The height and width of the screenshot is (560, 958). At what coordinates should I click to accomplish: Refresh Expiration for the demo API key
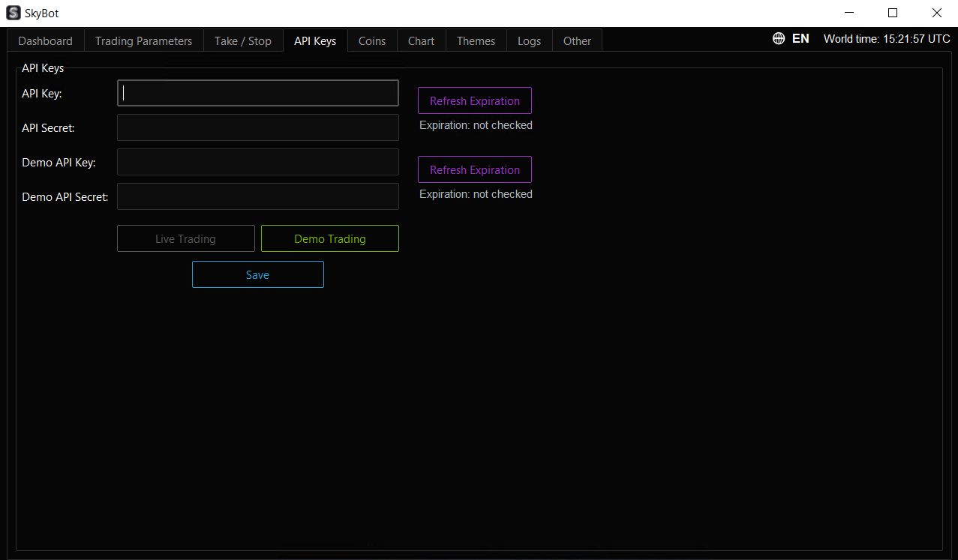475,169
